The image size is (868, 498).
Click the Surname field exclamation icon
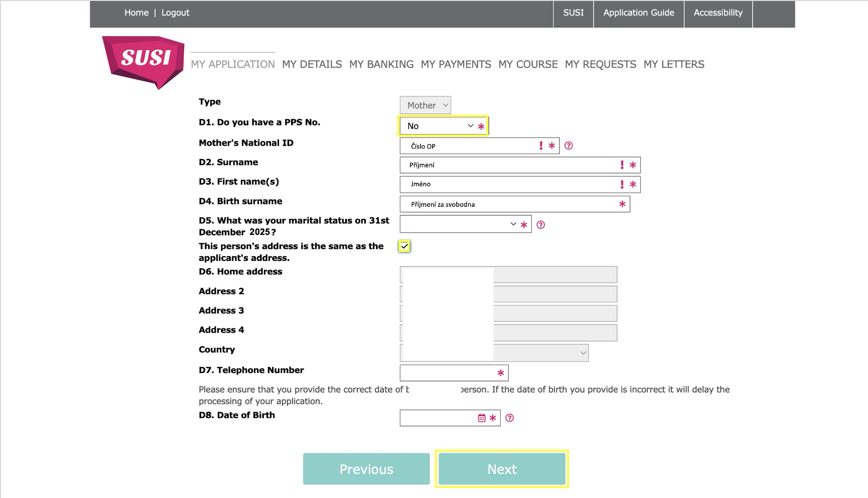[x=622, y=165]
